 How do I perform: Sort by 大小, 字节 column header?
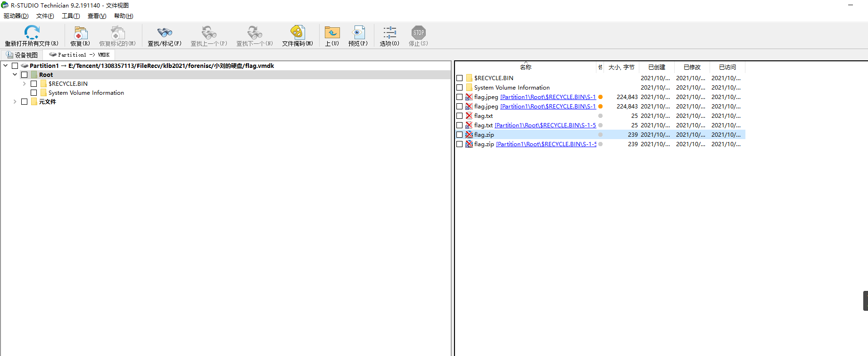[x=621, y=67]
